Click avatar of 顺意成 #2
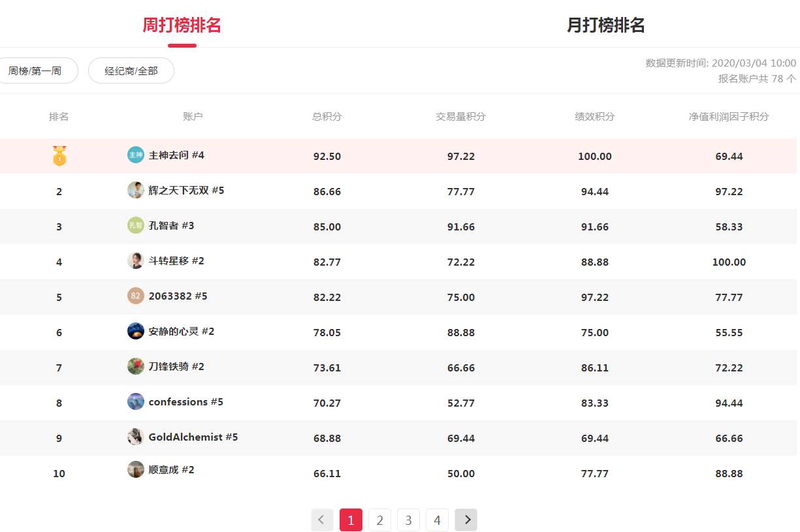This screenshot has height=532, width=800. point(135,469)
